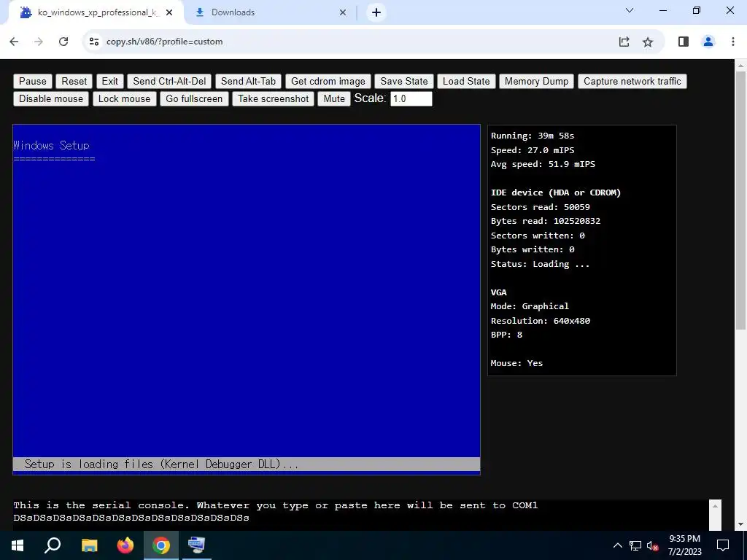The image size is (747, 560).
Task: Click Go fullscreen button
Action: [x=194, y=98]
